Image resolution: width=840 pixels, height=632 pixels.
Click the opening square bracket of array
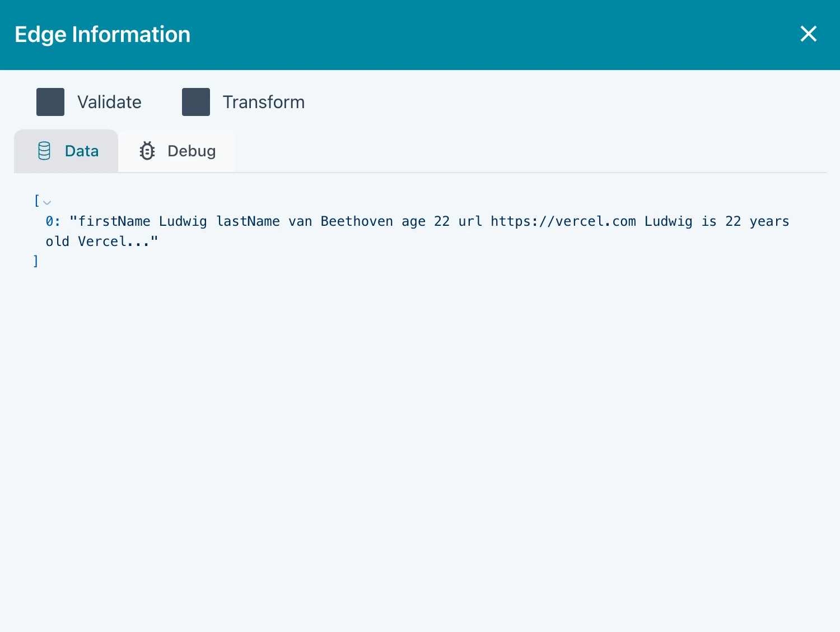[x=36, y=201]
